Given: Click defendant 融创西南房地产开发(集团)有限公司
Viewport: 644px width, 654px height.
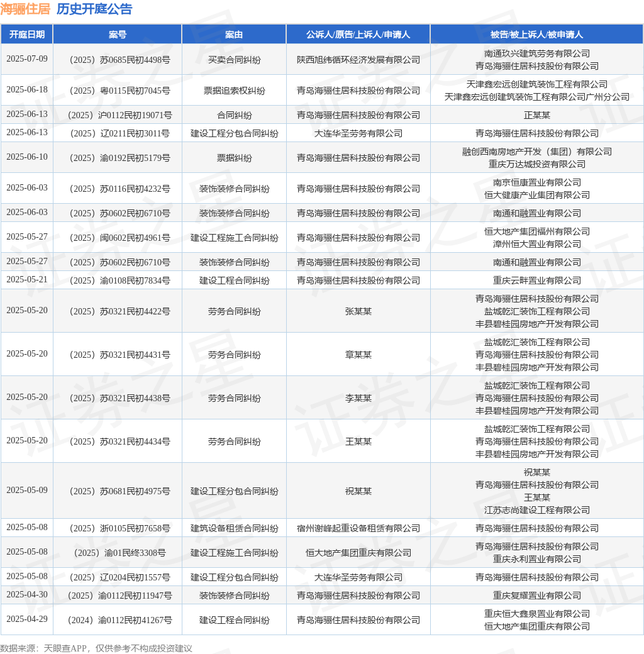Looking at the screenshot, I should click(x=537, y=152).
